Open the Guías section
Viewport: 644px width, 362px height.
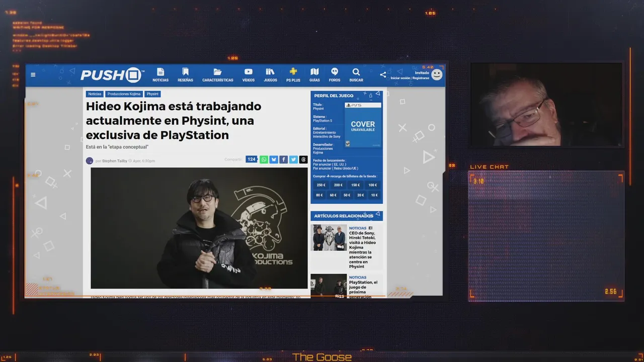click(x=314, y=75)
